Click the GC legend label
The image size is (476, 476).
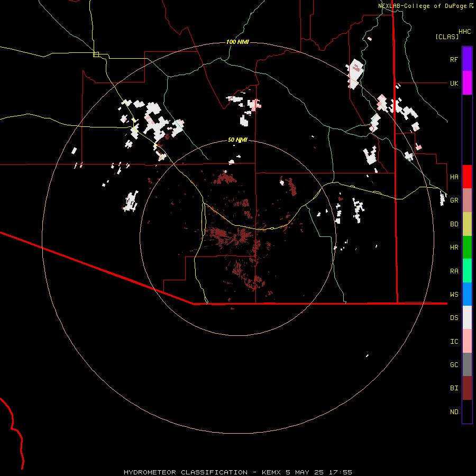[x=454, y=365]
